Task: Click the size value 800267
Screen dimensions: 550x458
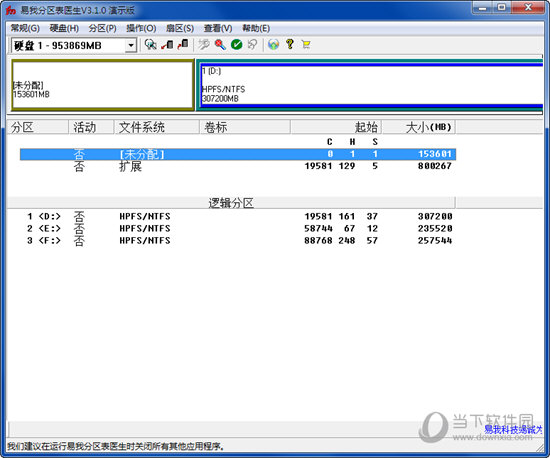Action: pyautogui.click(x=435, y=166)
